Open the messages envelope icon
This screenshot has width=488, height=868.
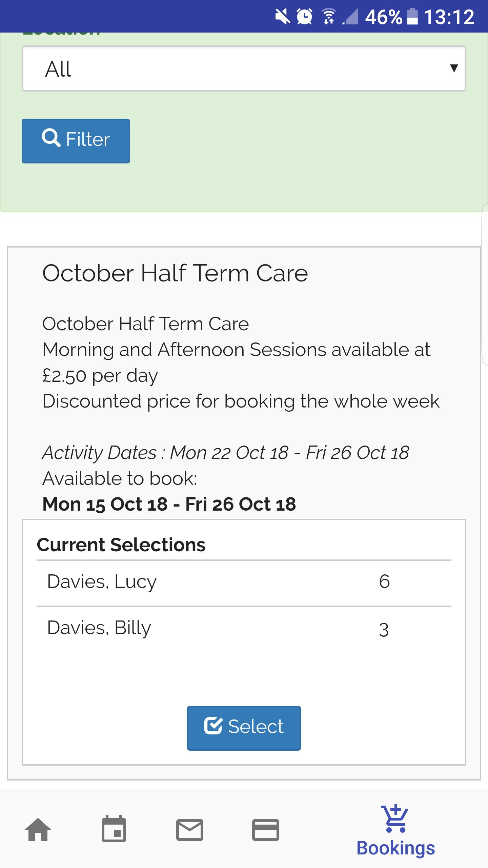[x=190, y=830]
